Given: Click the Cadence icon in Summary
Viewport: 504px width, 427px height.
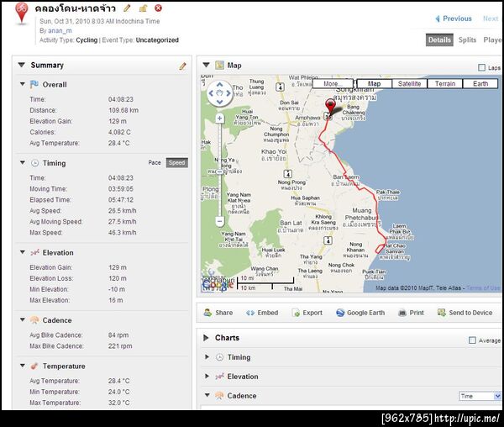Looking at the screenshot, I should coord(34,320).
